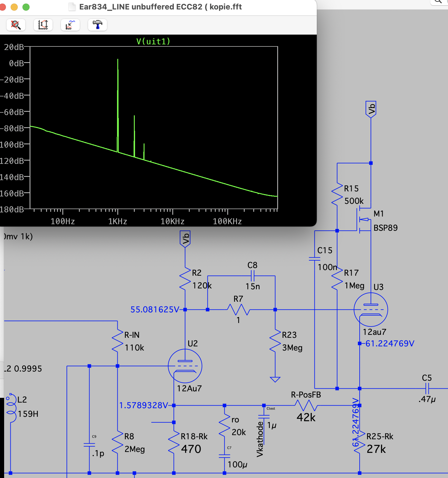Screen dimensions: 448x478
Task: Click the R-IN value 110k
Action: [134, 348]
